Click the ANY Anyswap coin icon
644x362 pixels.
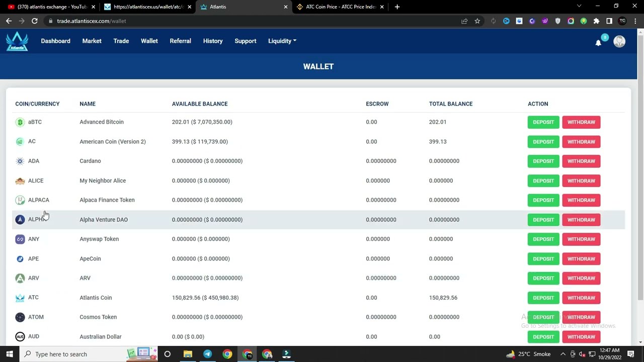point(20,239)
